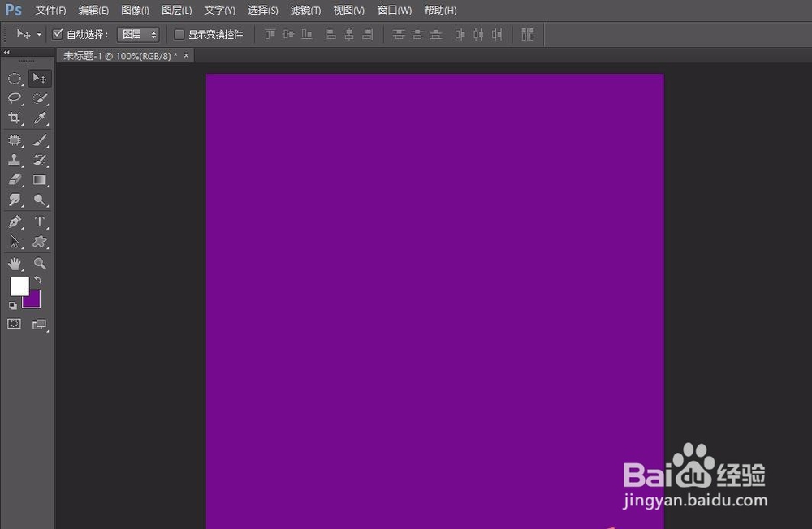812x529 pixels.
Task: Open the 窗口(W) menu
Action: pyautogui.click(x=395, y=11)
